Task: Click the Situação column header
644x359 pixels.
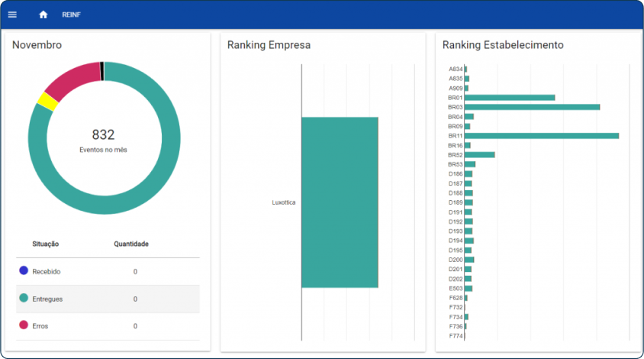Action: coord(46,244)
